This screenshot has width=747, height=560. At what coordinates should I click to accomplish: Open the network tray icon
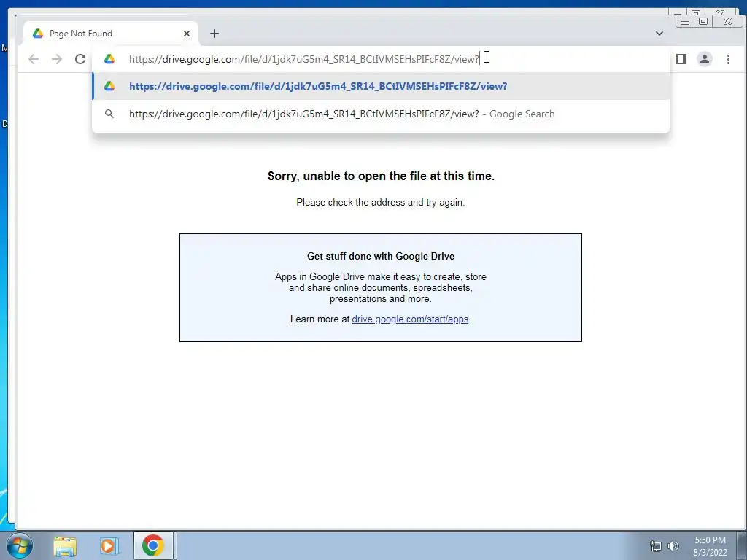(656, 546)
